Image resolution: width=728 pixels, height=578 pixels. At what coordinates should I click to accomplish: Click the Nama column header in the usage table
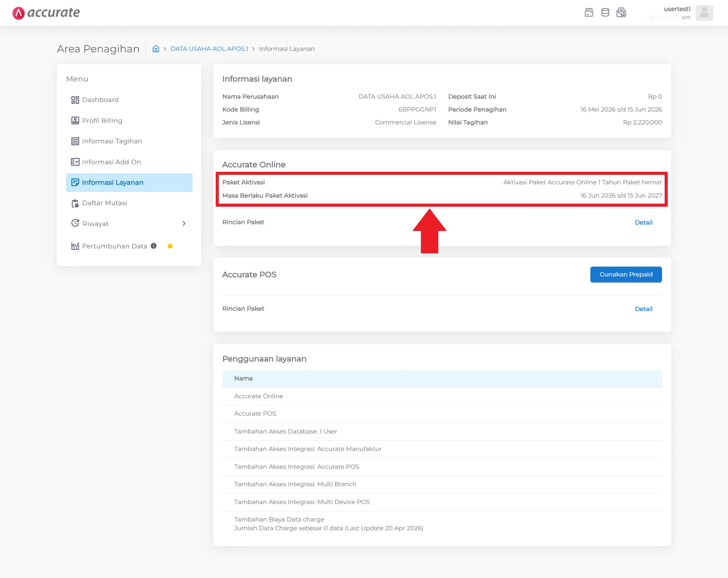[442, 379]
